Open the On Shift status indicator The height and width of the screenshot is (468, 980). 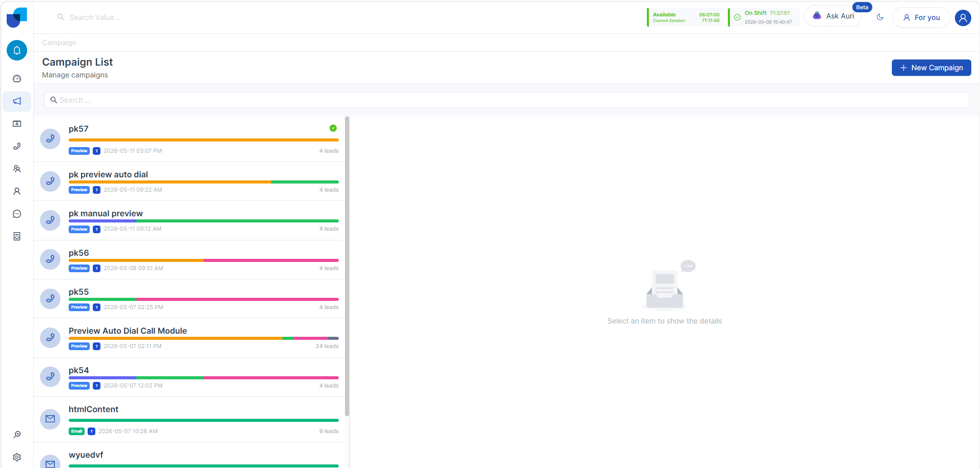(764, 17)
